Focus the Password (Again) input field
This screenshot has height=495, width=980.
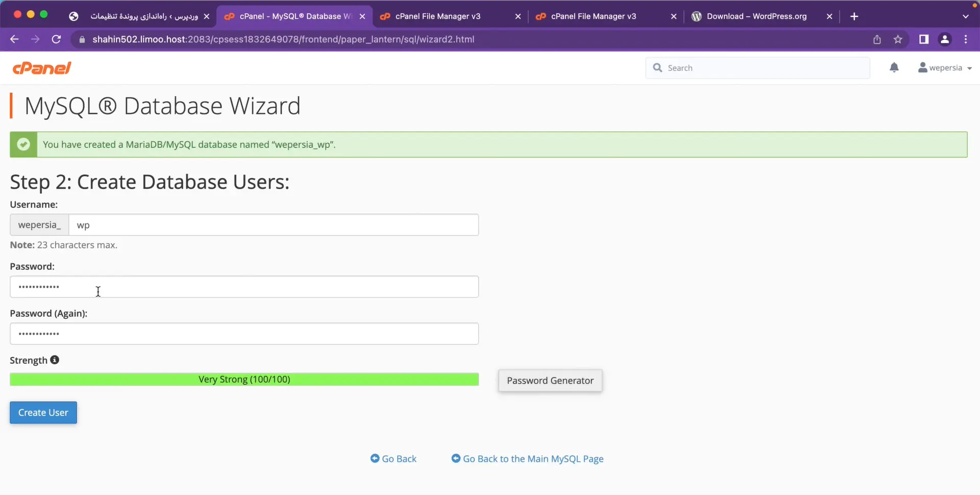click(x=244, y=334)
